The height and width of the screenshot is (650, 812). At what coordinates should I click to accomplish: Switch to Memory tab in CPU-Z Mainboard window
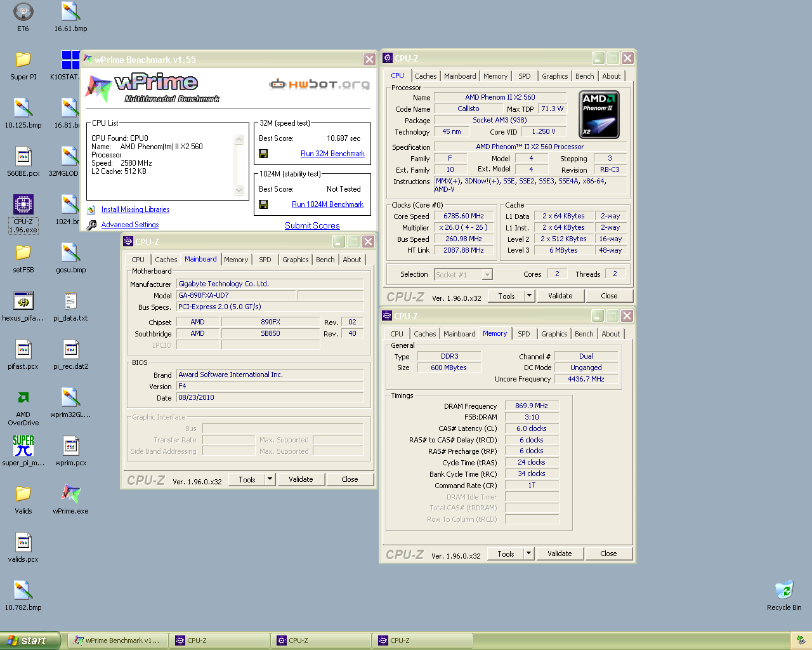236,260
